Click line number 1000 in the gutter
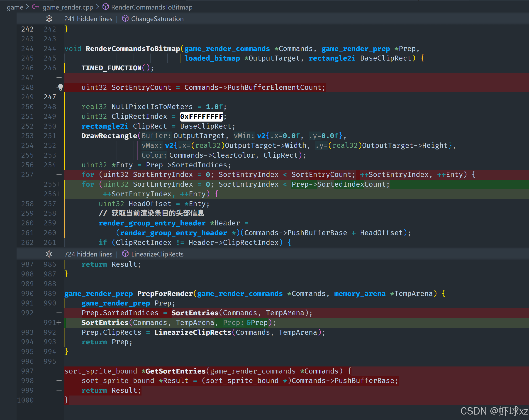This screenshot has width=529, height=420. 25,400
